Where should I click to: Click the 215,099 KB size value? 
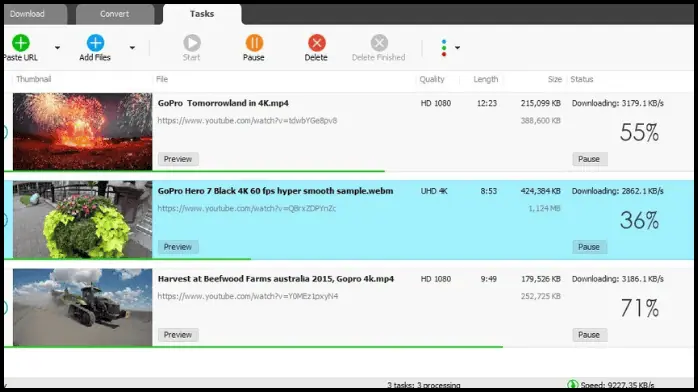[540, 103]
